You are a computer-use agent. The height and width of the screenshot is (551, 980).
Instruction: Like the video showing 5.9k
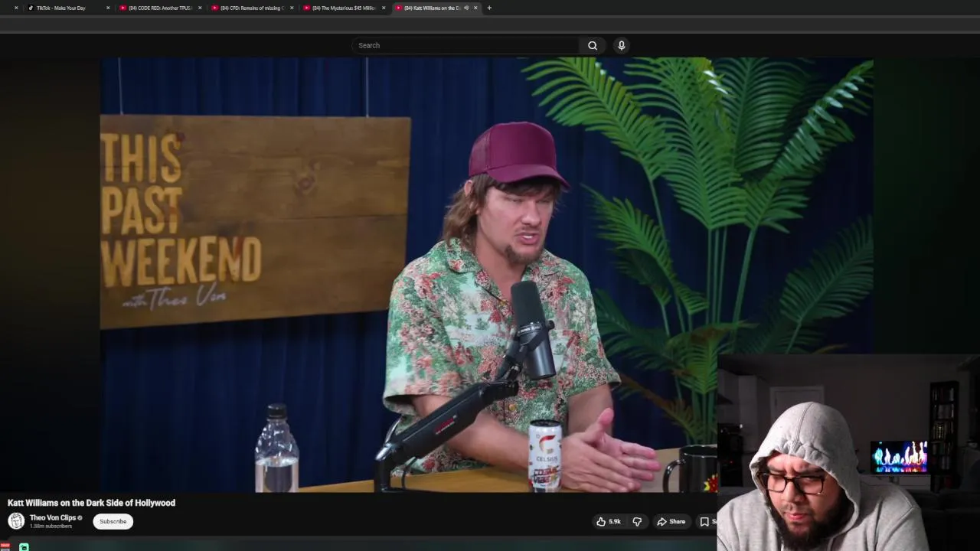609,521
